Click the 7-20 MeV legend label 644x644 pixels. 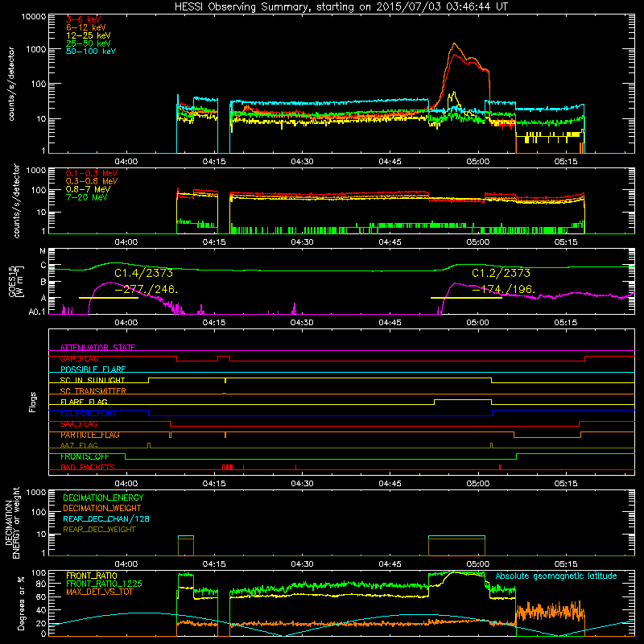(86, 197)
